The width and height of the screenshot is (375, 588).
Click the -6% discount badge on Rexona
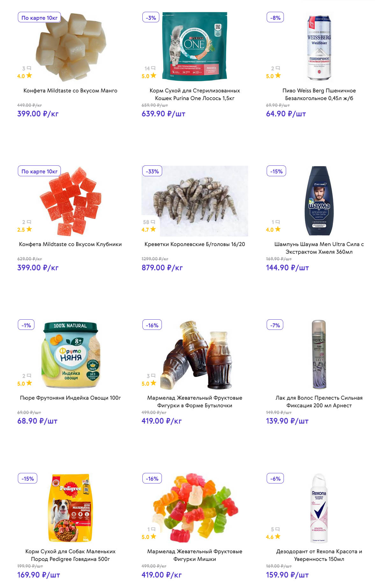tap(275, 478)
